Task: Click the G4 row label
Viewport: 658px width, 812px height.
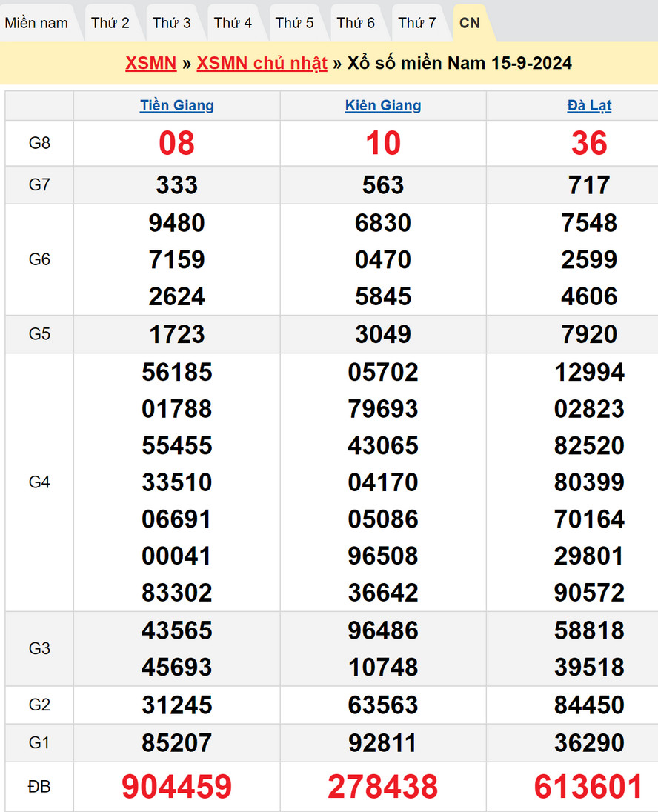Action: (39, 482)
